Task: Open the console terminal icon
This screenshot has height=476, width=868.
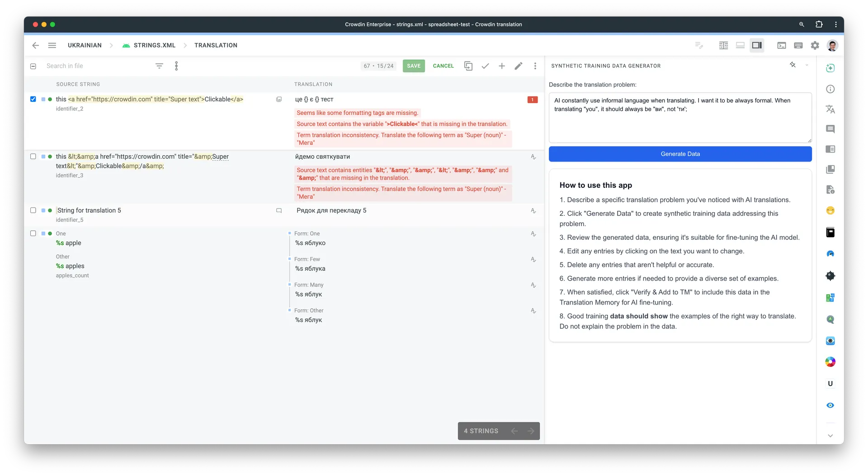Action: click(x=782, y=45)
